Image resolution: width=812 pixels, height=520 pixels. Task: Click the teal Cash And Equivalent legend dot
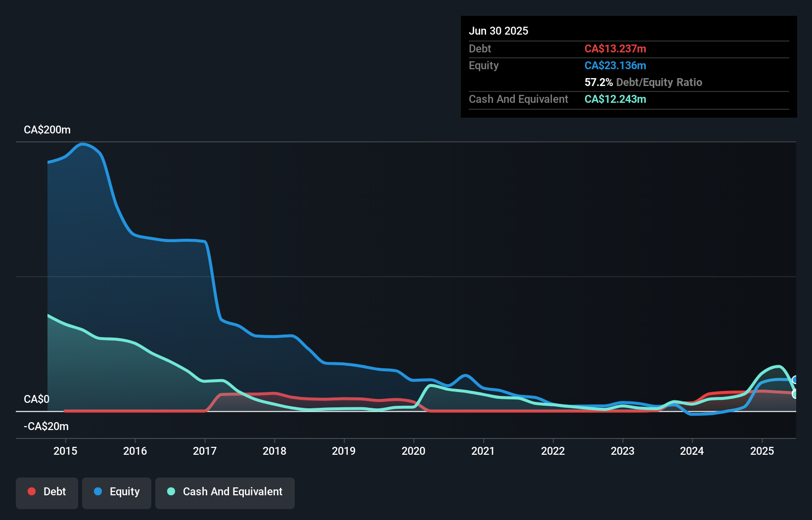pos(171,491)
